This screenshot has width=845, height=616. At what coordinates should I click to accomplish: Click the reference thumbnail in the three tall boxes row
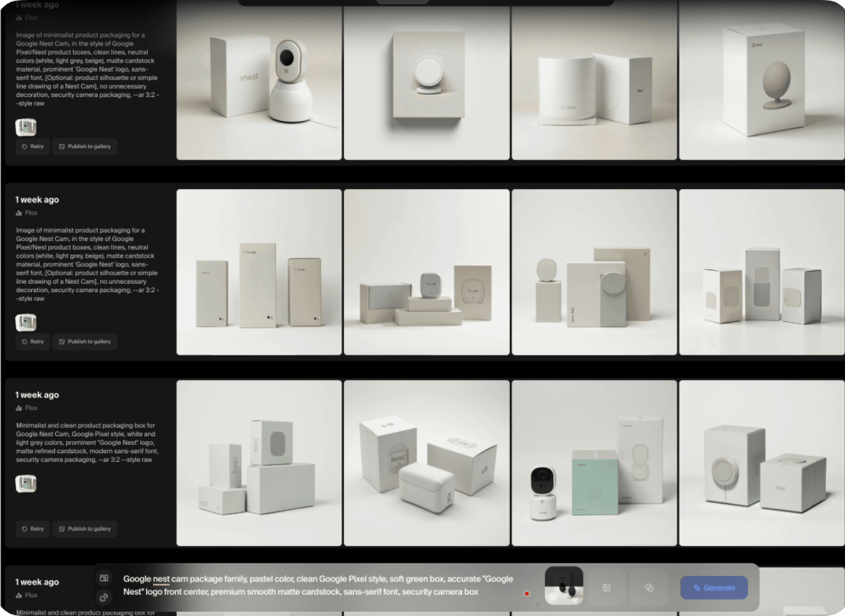26,323
